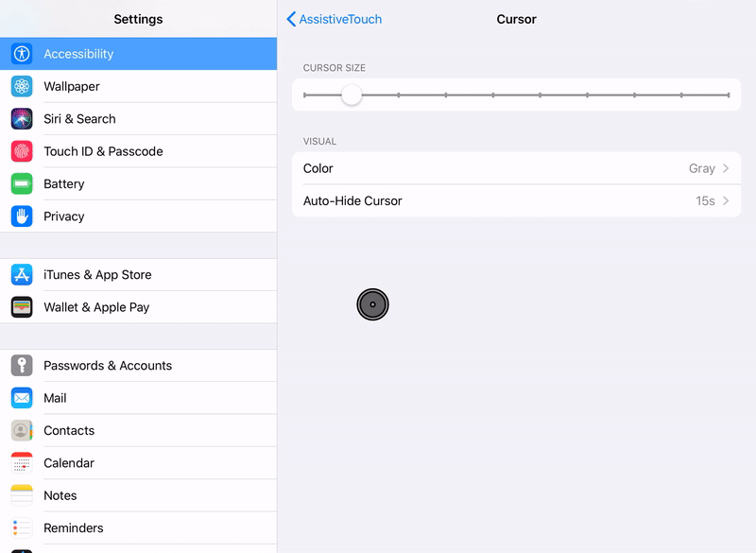
Task: Select the Calendar icon
Action: (20, 463)
